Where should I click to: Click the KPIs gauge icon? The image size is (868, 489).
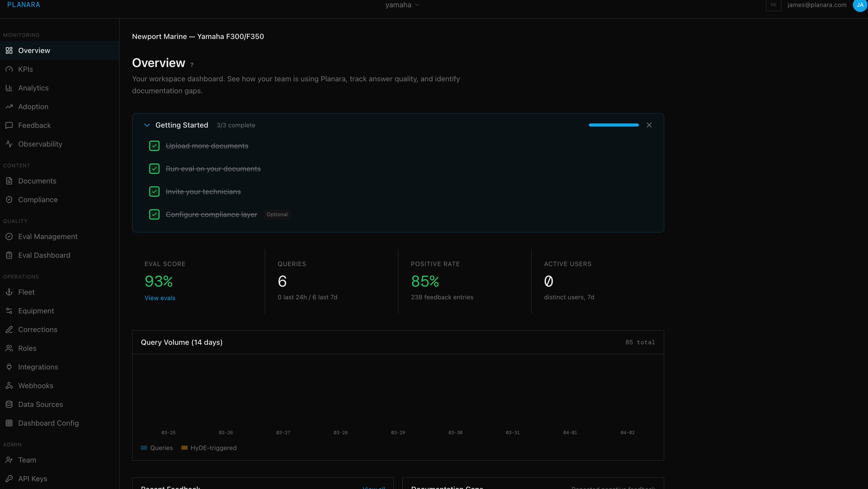9,69
